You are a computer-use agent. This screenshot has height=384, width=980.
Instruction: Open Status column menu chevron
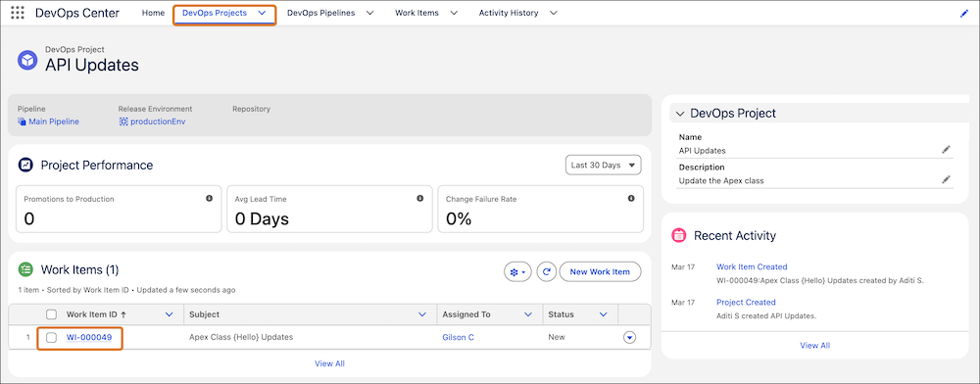coord(604,314)
